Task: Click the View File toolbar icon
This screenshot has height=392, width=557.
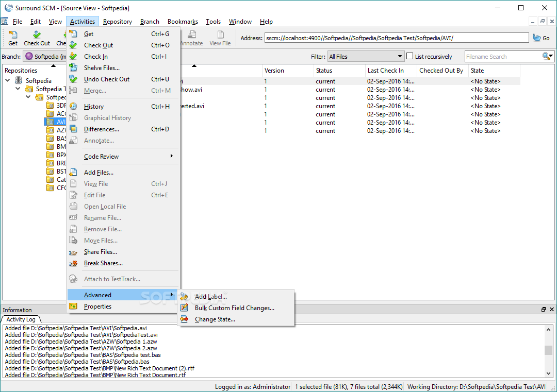Action: point(220,35)
